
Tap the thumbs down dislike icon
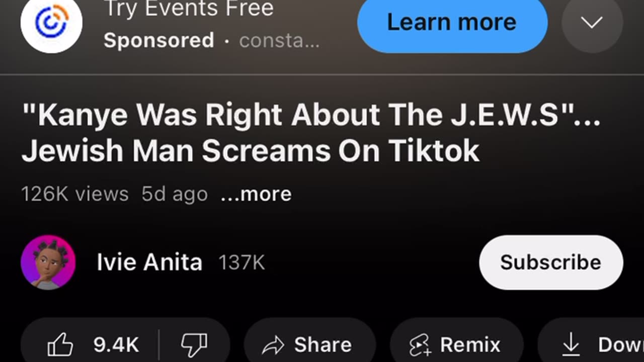(x=194, y=345)
